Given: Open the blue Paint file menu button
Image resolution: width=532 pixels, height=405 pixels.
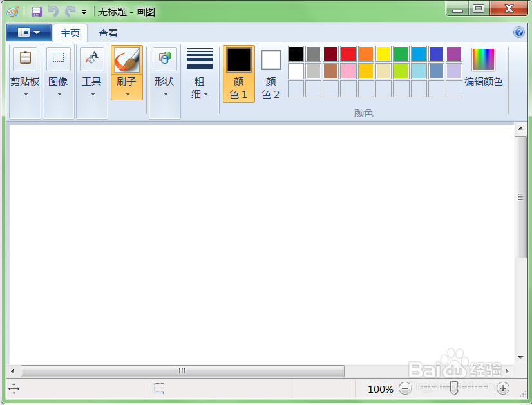Looking at the screenshot, I should [x=29, y=33].
